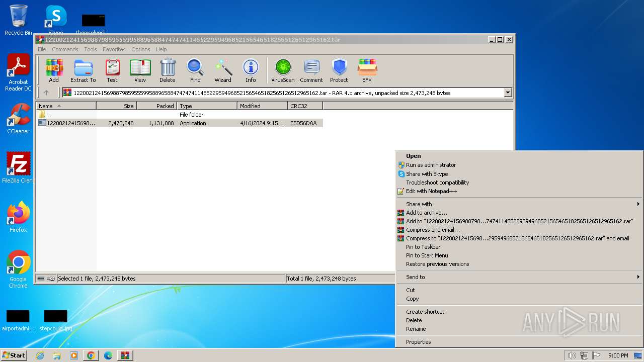Click Media Player icon in taskbar
The width and height of the screenshot is (644, 362).
tap(74, 355)
